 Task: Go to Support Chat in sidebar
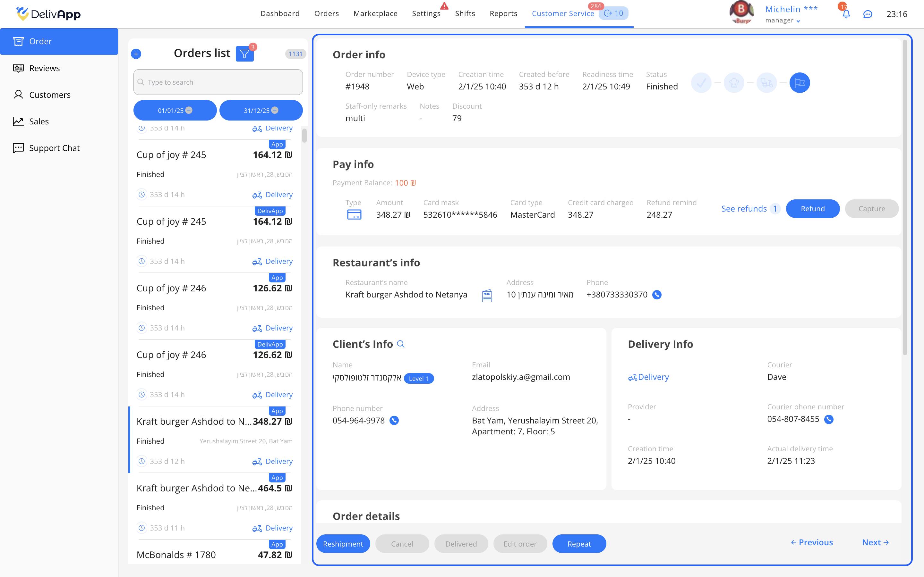54,148
